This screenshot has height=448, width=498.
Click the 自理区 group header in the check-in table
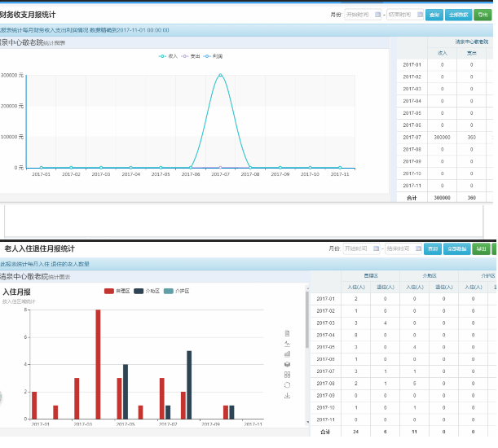(371, 276)
